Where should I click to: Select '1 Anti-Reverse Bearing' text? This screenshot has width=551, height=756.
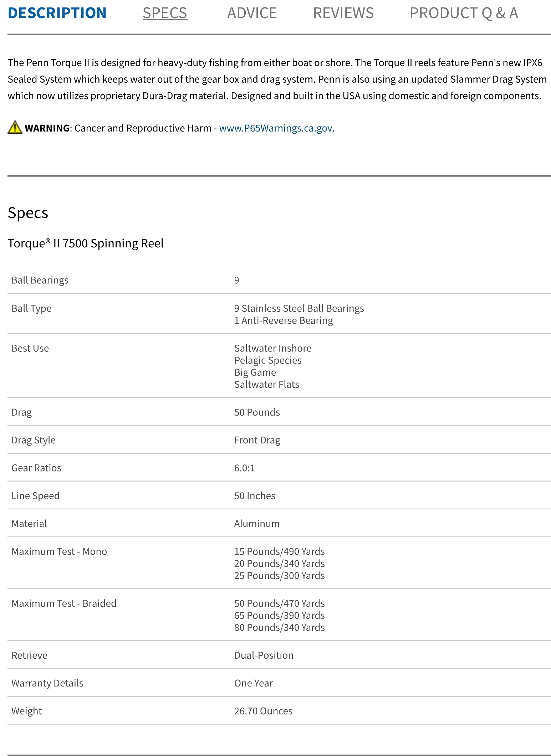[x=284, y=320]
